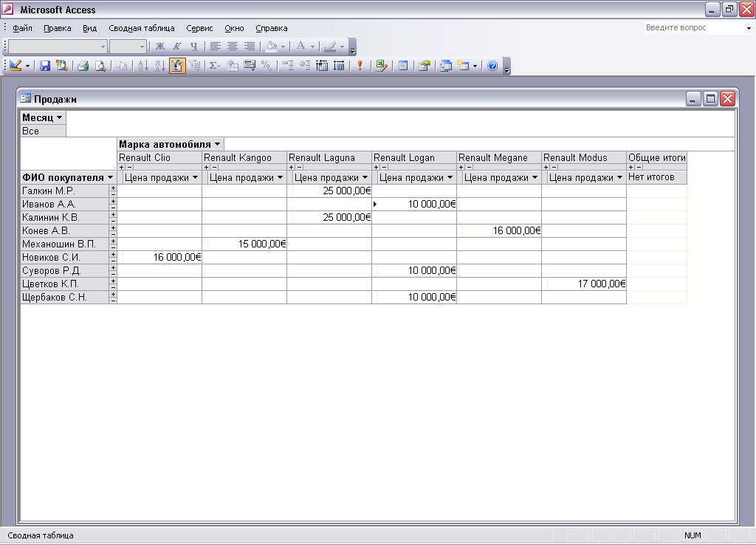Open the Field List icon

403,66
